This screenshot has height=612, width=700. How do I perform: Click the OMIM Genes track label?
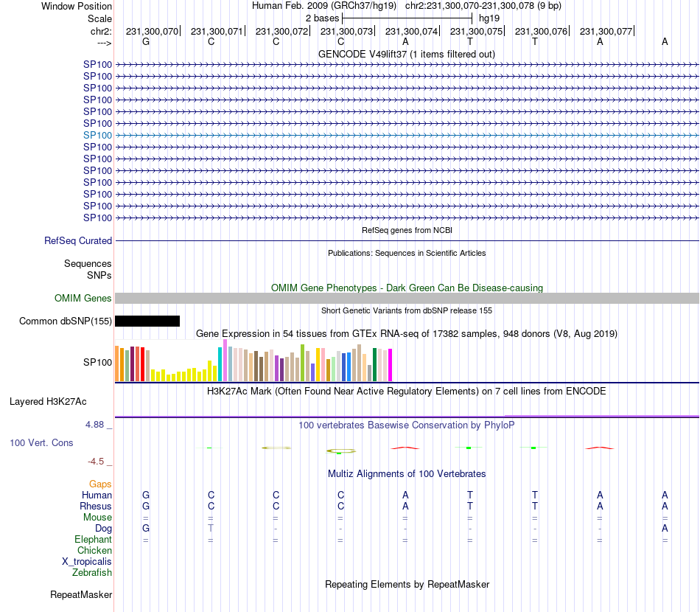83,298
